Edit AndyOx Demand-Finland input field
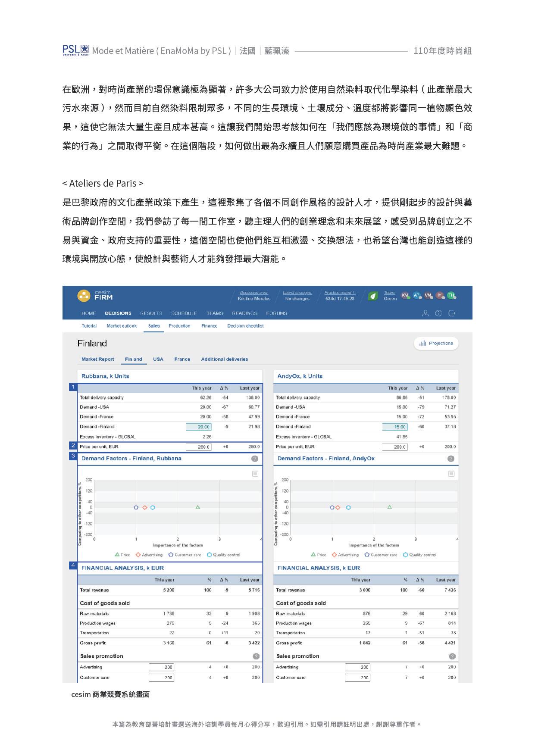 pos(395,427)
